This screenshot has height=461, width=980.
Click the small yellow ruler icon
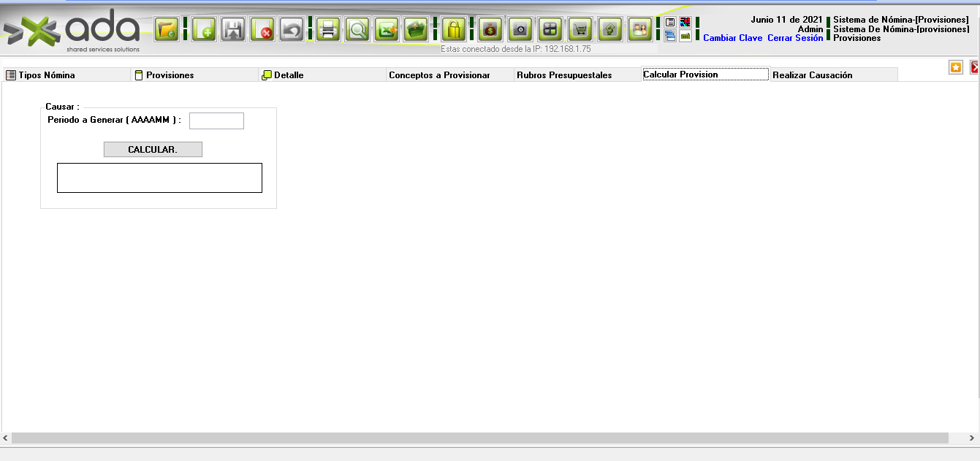tap(685, 36)
